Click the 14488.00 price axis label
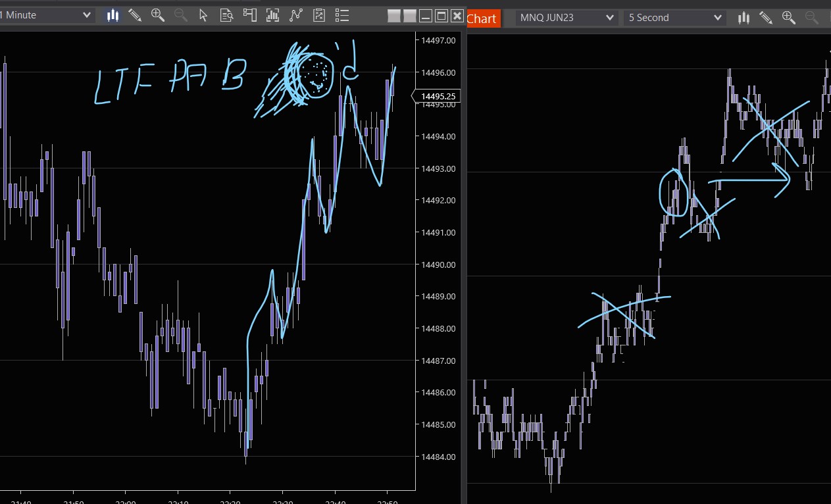The image size is (831, 504). click(438, 328)
